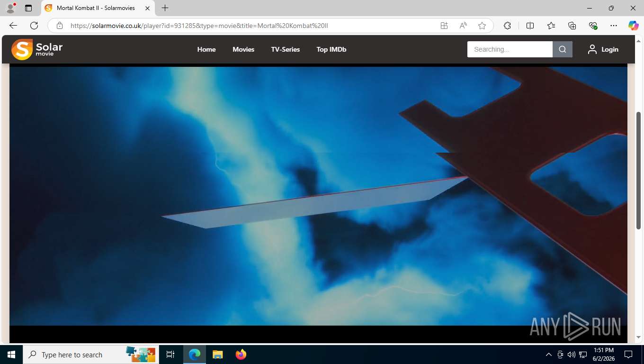Select the Mortal Kombat II tab
This screenshot has height=364, width=644.
(98, 8)
